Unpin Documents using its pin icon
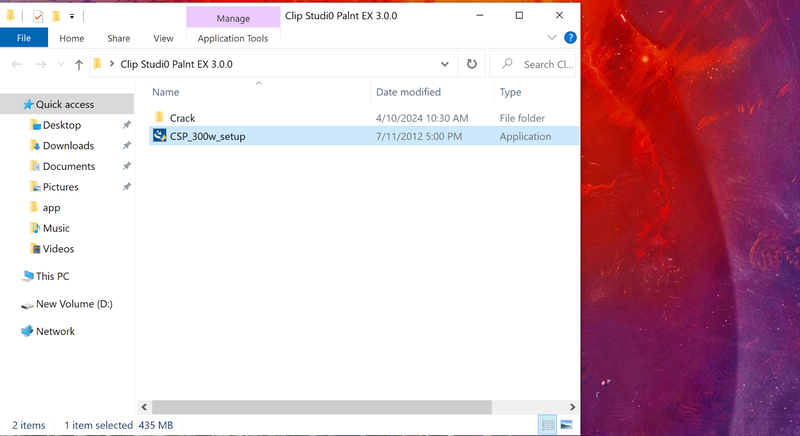 click(x=127, y=166)
